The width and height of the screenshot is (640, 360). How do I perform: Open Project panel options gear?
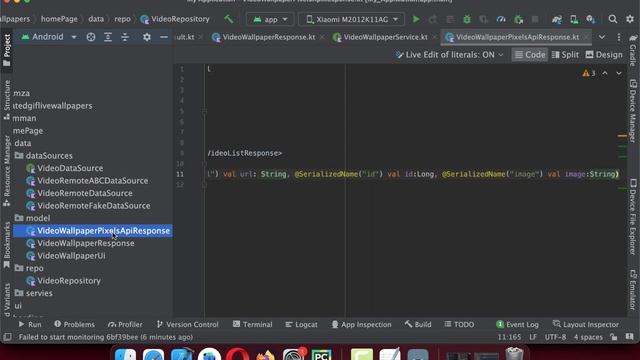point(147,37)
